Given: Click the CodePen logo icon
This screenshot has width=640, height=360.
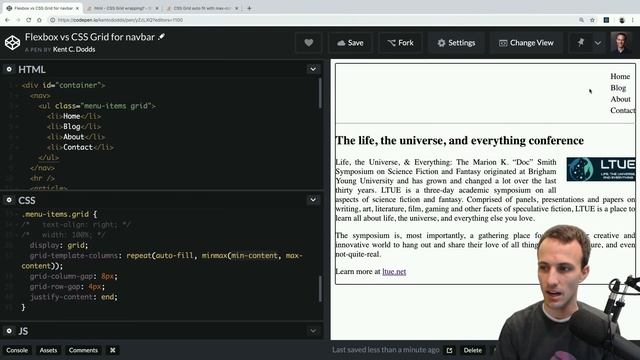Looking at the screenshot, I should point(12,42).
